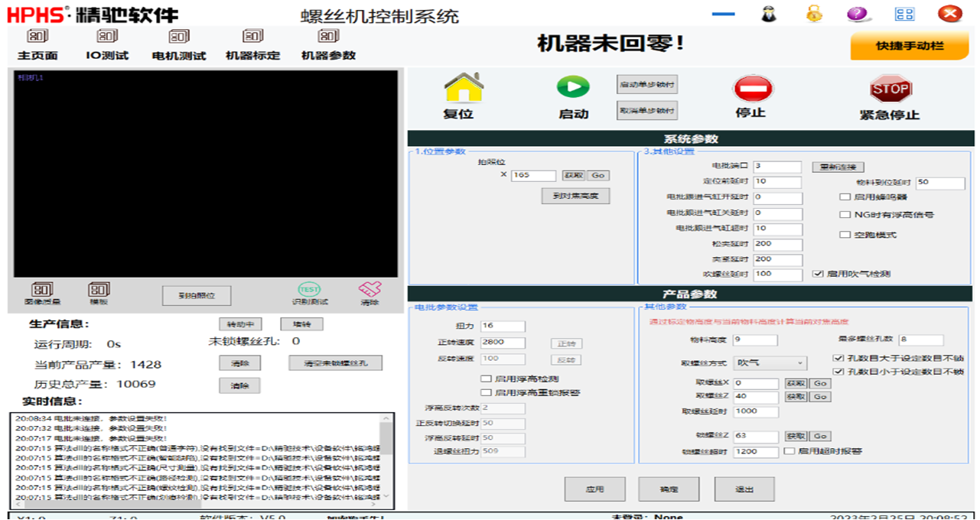Click into the 扭力 torque field
Viewport: 980px width, 520px height.
click(503, 327)
